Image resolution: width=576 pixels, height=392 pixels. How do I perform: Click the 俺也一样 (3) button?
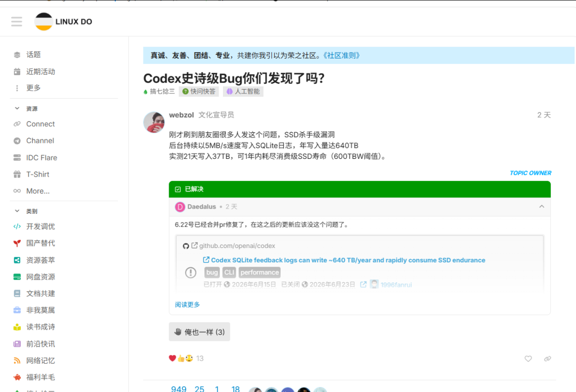(199, 332)
